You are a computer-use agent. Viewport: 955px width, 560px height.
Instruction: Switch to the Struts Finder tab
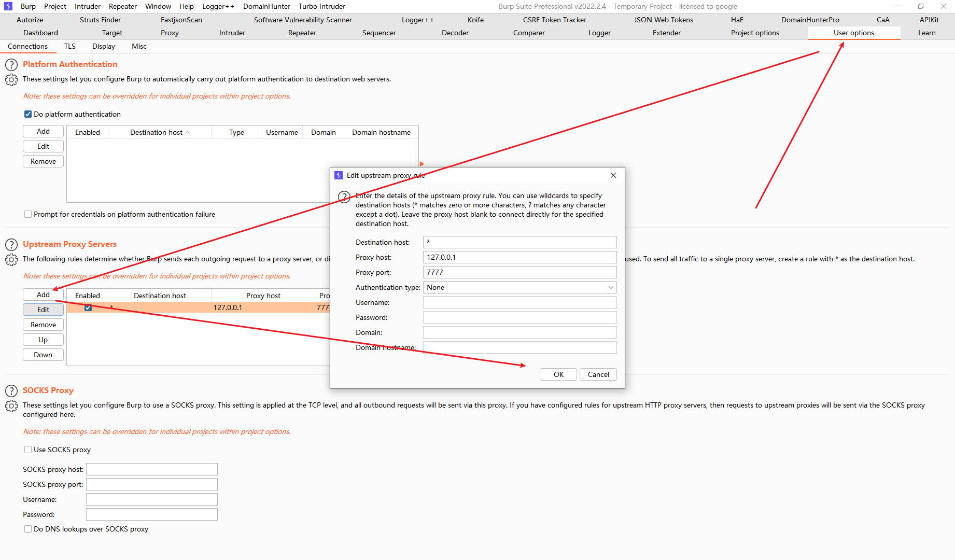click(101, 20)
